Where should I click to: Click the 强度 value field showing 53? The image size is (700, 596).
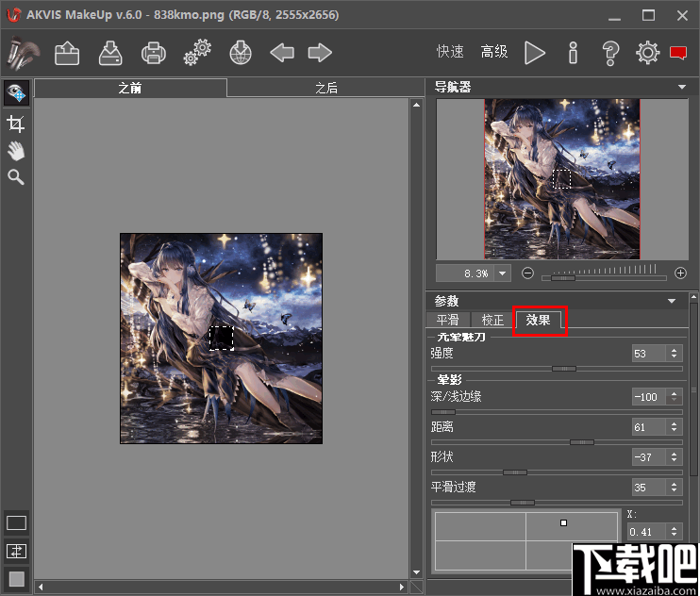pyautogui.click(x=649, y=354)
